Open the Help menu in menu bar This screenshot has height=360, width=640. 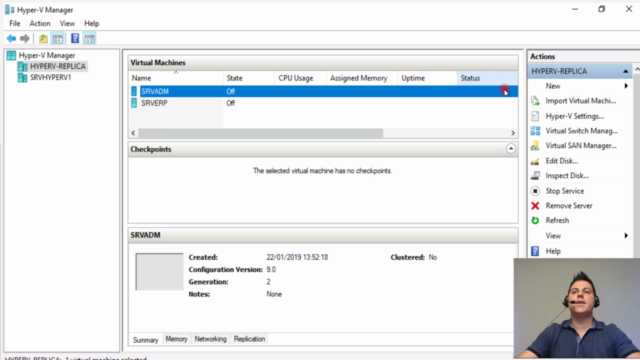91,24
